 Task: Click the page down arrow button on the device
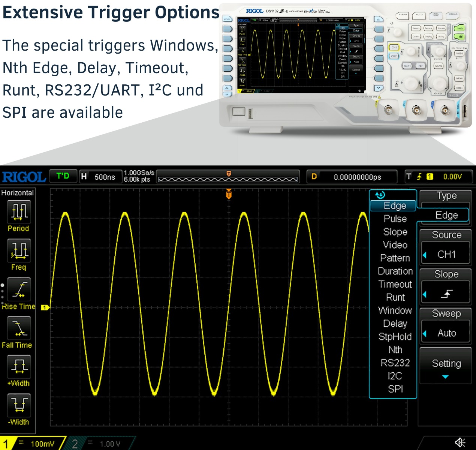coord(379,88)
